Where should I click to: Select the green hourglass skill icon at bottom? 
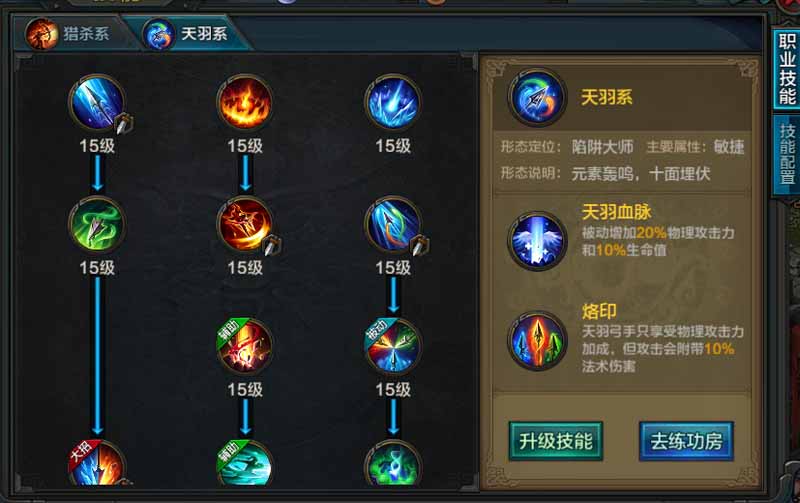pos(393,463)
